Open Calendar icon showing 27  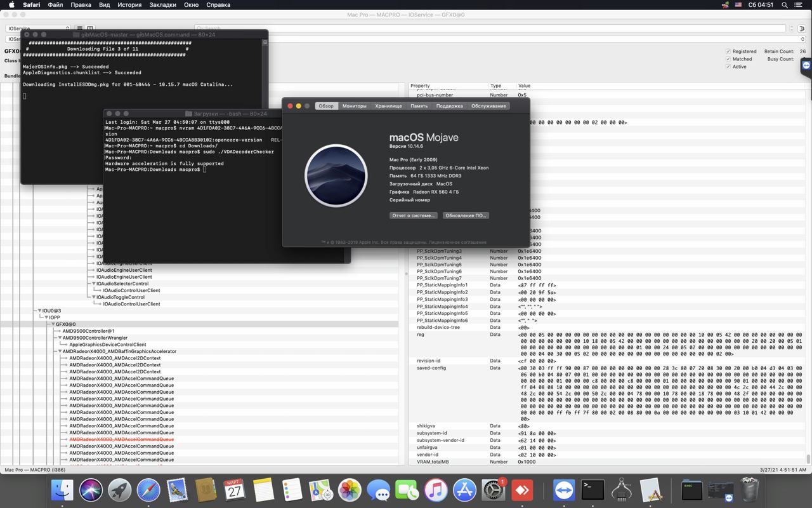tap(235, 490)
